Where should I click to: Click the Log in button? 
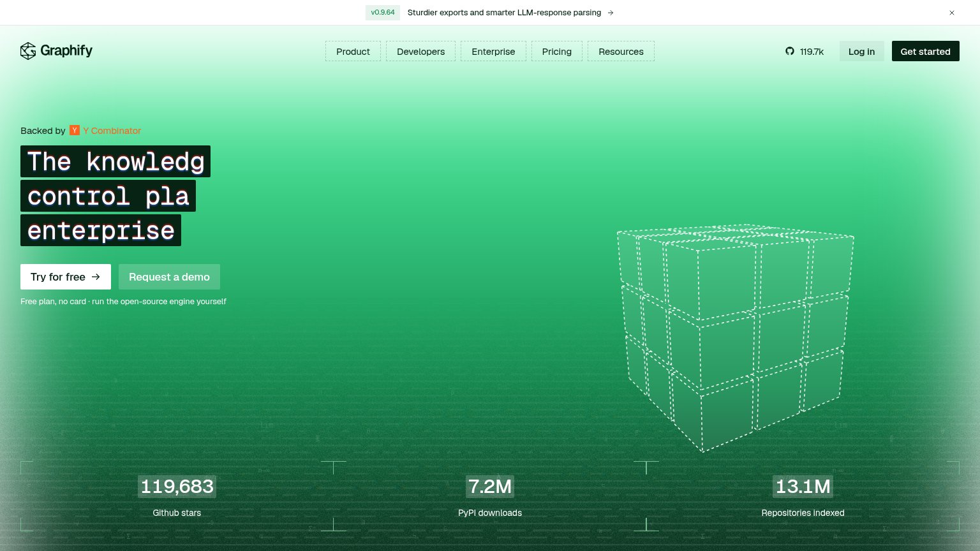861,52
